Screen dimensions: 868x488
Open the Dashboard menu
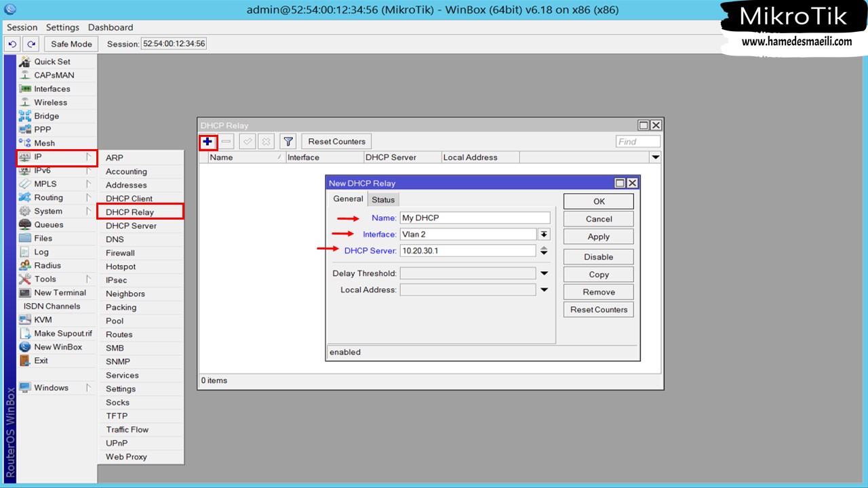[x=111, y=27]
